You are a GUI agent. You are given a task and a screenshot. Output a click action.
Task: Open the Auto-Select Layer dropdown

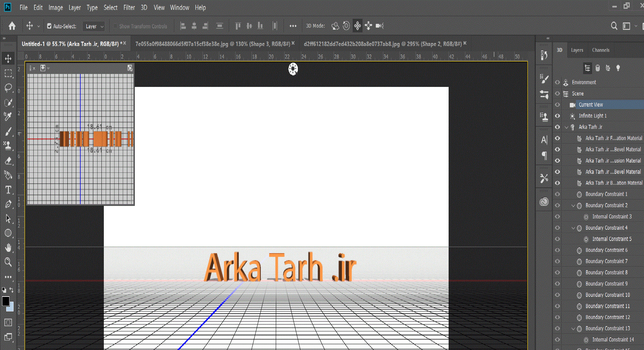click(94, 26)
